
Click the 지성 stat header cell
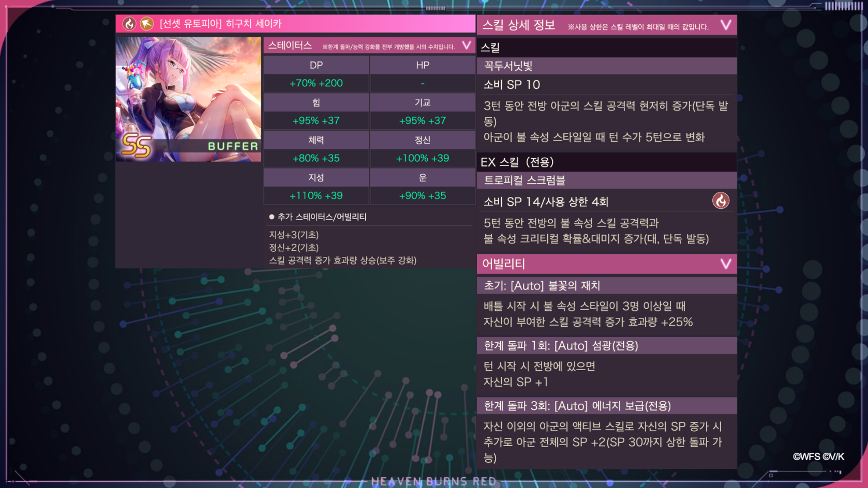(316, 177)
